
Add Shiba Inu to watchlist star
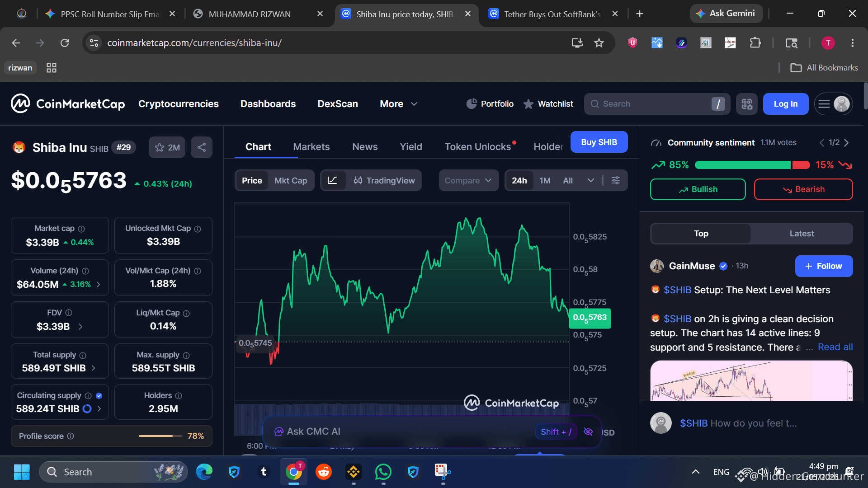(x=167, y=147)
